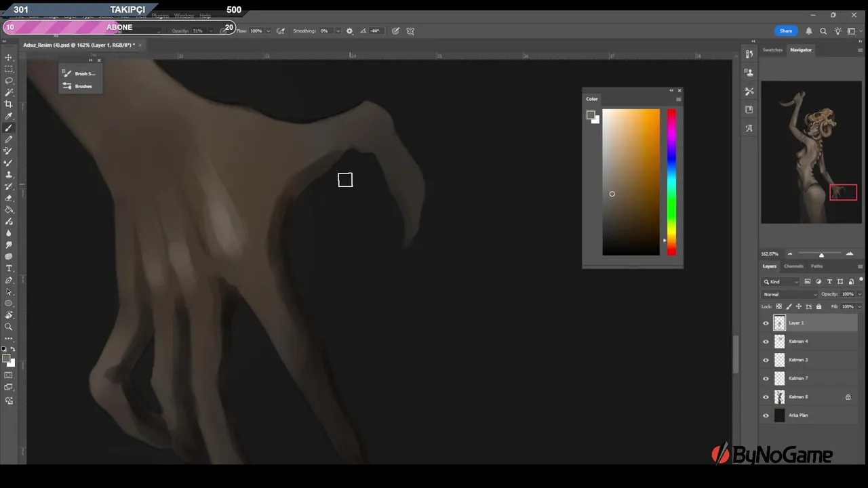The height and width of the screenshot is (488, 868).
Task: Open the Normal blend mode dropdown
Action: [x=790, y=294]
